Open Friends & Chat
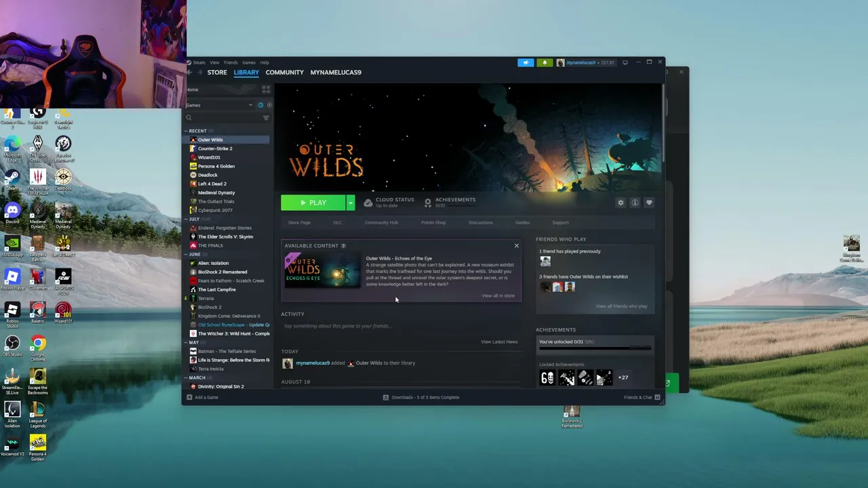 point(641,397)
